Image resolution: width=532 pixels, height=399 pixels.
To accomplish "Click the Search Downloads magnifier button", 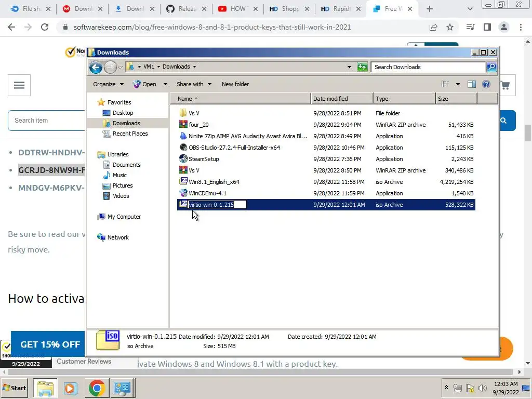I will click(x=491, y=67).
